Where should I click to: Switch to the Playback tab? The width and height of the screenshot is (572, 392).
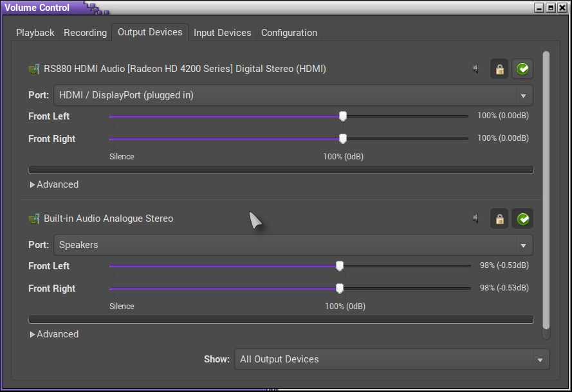[x=35, y=33]
